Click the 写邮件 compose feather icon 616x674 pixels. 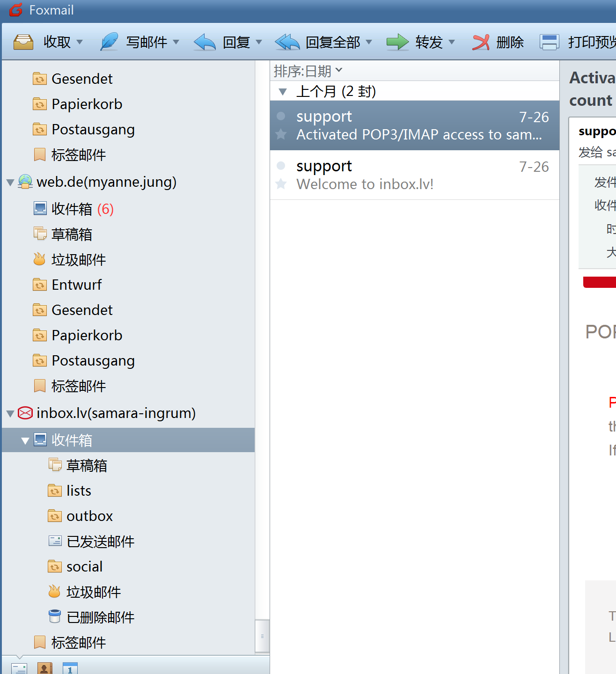click(x=109, y=42)
